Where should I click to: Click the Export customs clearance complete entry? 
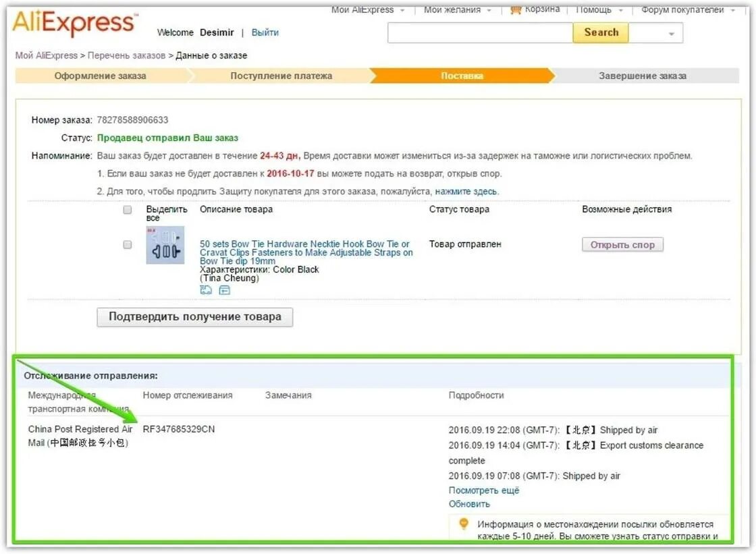click(576, 453)
